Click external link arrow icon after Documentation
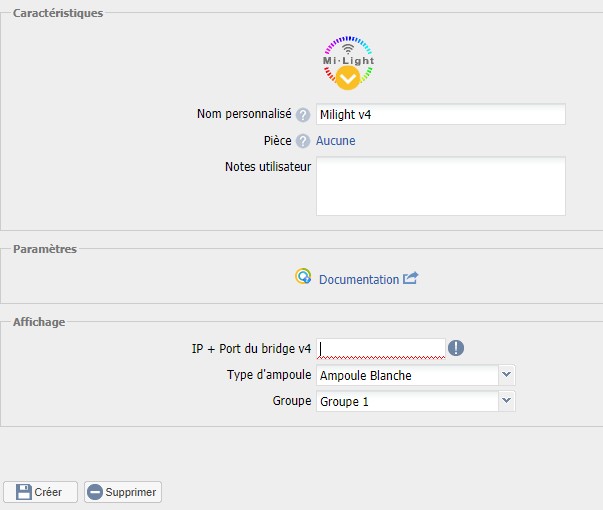The height and width of the screenshot is (510, 603). tap(410, 279)
